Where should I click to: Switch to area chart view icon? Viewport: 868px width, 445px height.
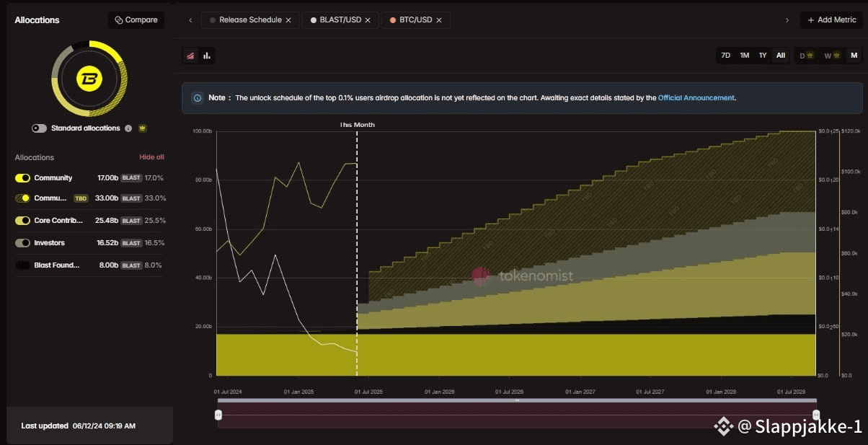(191, 56)
